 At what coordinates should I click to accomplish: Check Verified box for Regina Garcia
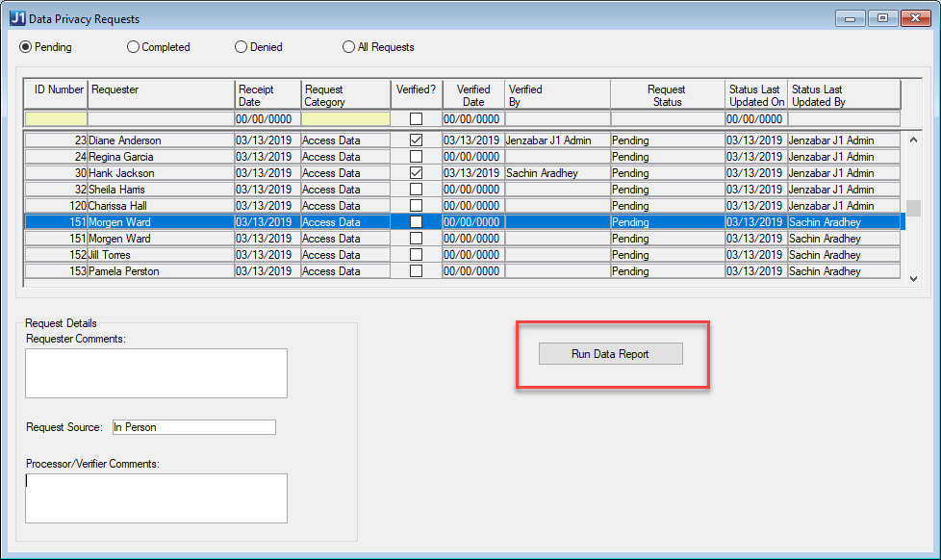[416, 157]
